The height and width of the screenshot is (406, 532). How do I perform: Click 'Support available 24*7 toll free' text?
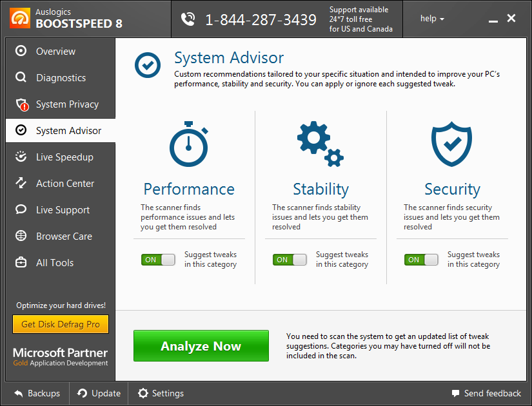click(359, 15)
